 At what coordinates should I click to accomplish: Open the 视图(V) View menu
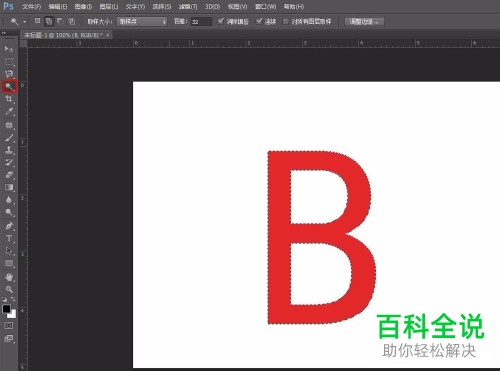[237, 7]
